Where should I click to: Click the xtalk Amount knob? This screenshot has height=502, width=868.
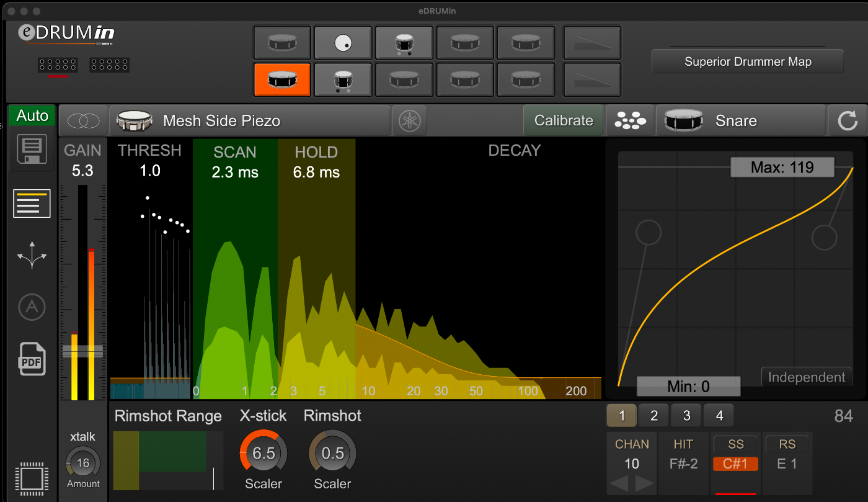click(x=83, y=464)
